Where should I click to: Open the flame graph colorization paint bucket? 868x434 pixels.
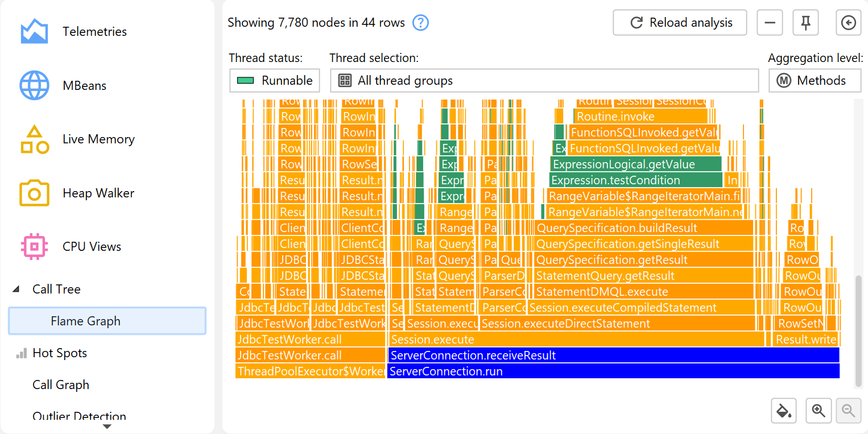click(x=784, y=411)
